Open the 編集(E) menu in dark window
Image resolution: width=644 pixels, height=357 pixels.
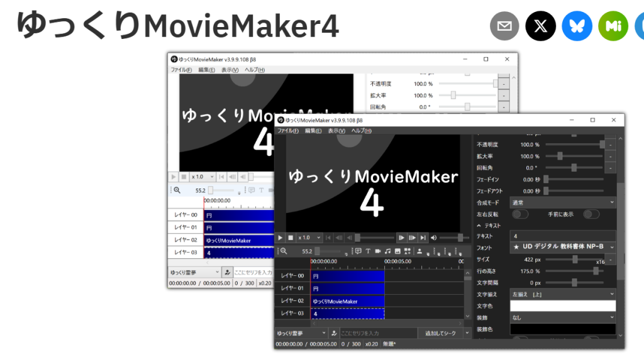[x=313, y=131]
